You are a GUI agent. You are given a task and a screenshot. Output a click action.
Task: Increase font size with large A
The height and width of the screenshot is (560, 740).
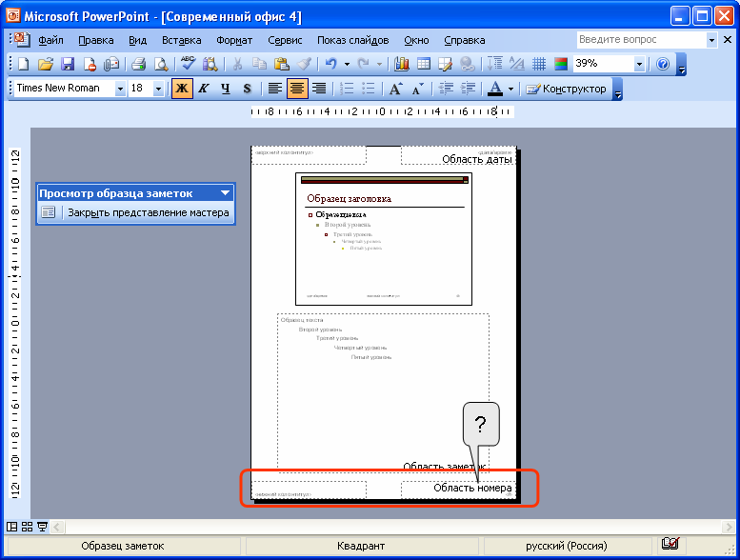[395, 89]
